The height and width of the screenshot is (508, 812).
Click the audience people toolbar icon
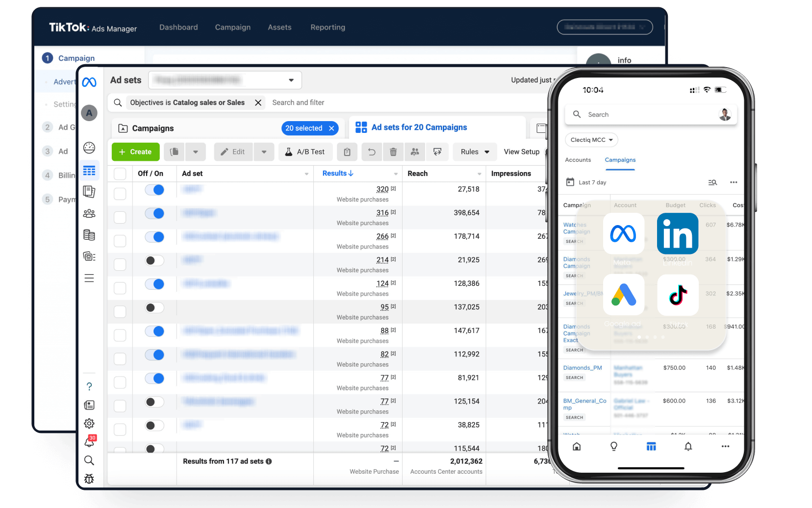coord(415,152)
